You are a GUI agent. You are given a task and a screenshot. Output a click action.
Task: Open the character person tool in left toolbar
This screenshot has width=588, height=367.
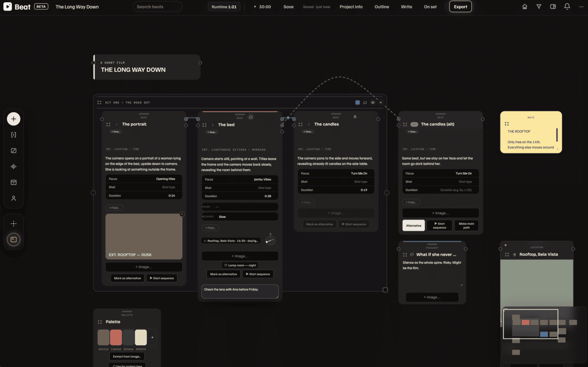click(x=14, y=198)
